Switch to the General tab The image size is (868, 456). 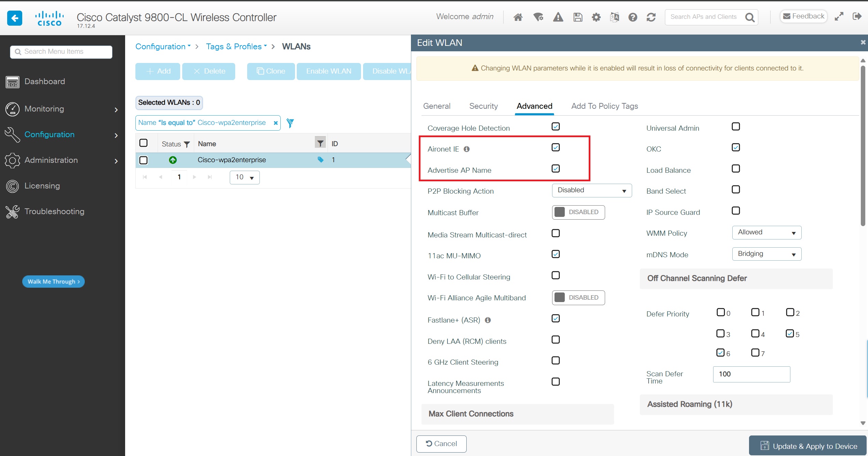[437, 106]
